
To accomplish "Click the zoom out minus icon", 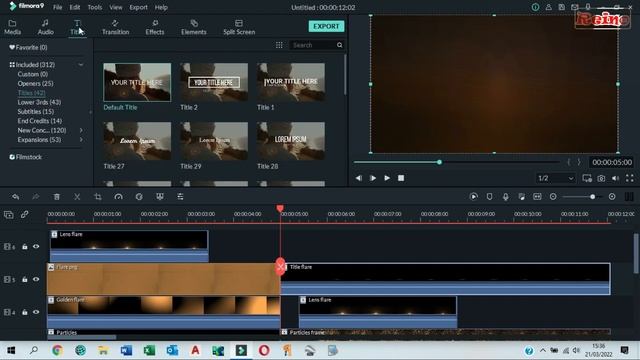I will (x=553, y=197).
